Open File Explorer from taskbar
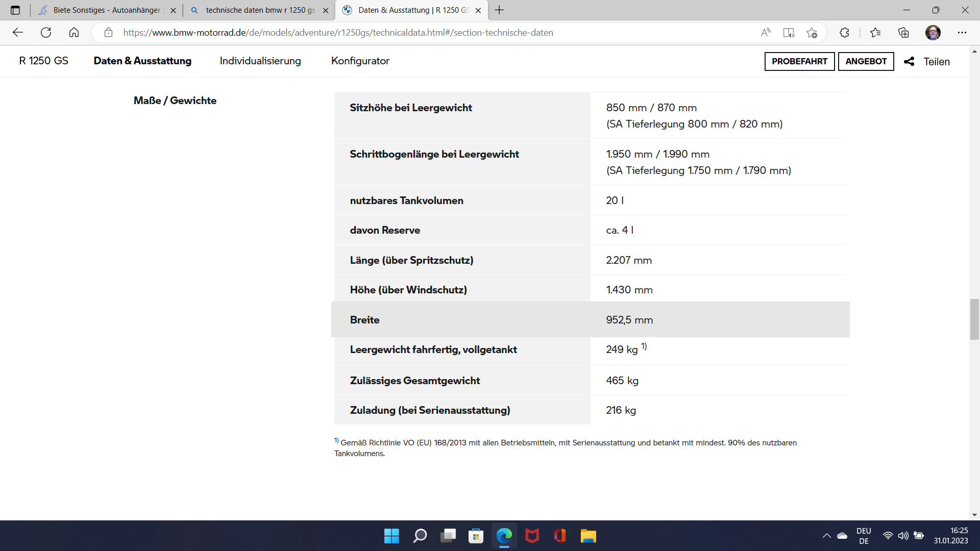The height and width of the screenshot is (551, 980). click(x=588, y=536)
